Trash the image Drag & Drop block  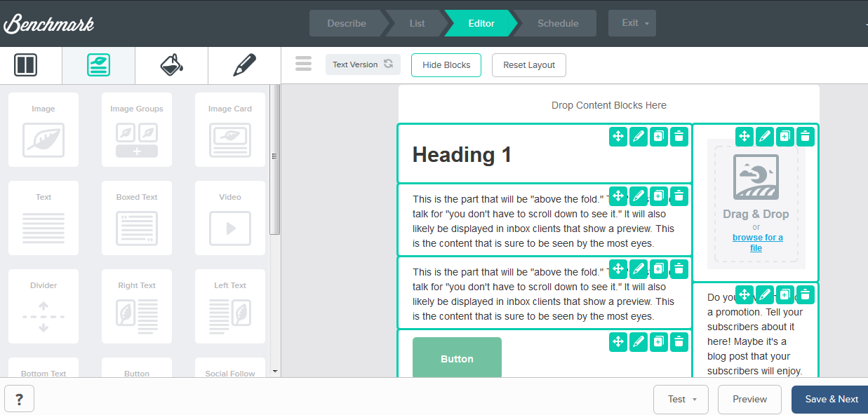click(x=806, y=137)
